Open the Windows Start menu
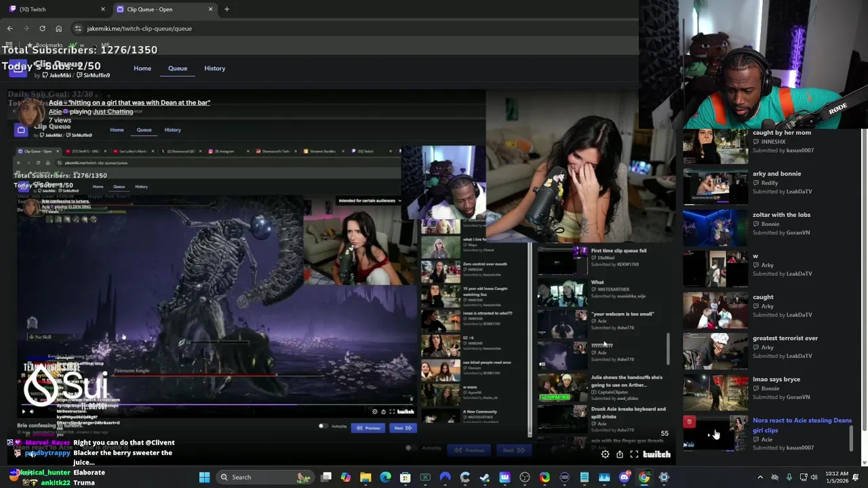Viewport: 868px width, 488px height. (x=204, y=477)
